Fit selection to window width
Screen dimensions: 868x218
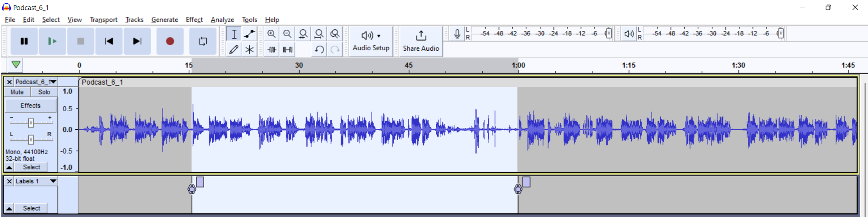(x=303, y=34)
